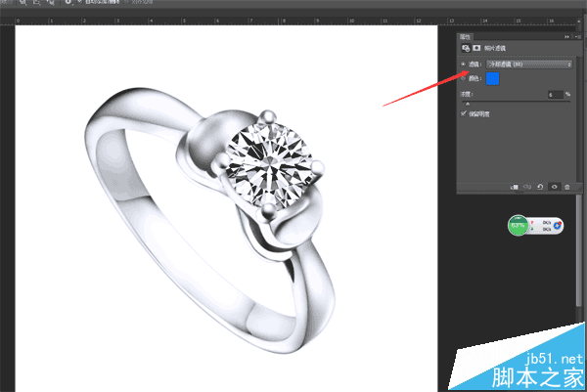Viewport: 587px width, 392px height.
Task: Open the Cooling Filter (80) dropdown
Action: [x=529, y=65]
